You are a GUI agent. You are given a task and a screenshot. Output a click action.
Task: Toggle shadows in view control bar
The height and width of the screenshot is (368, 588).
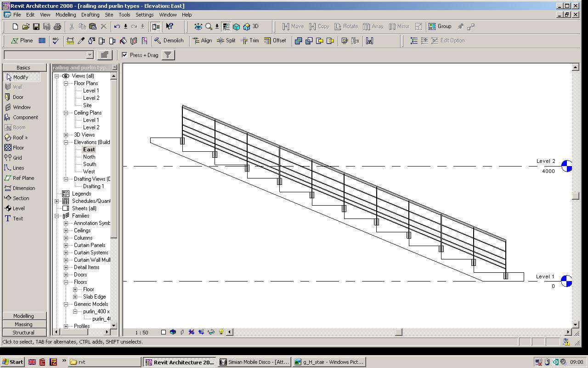click(x=182, y=332)
